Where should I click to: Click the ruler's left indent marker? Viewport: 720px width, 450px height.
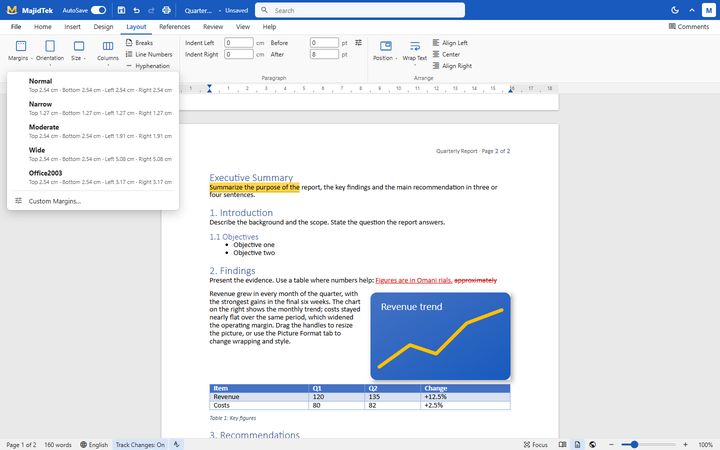[209, 89]
